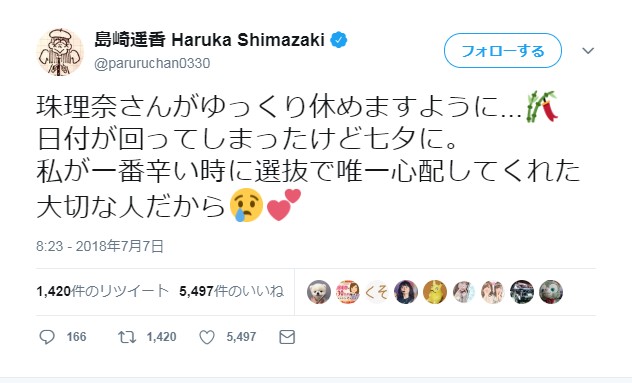The height and width of the screenshot is (383, 632).
Task: Click the last liker avatar in row
Action: click(x=551, y=291)
